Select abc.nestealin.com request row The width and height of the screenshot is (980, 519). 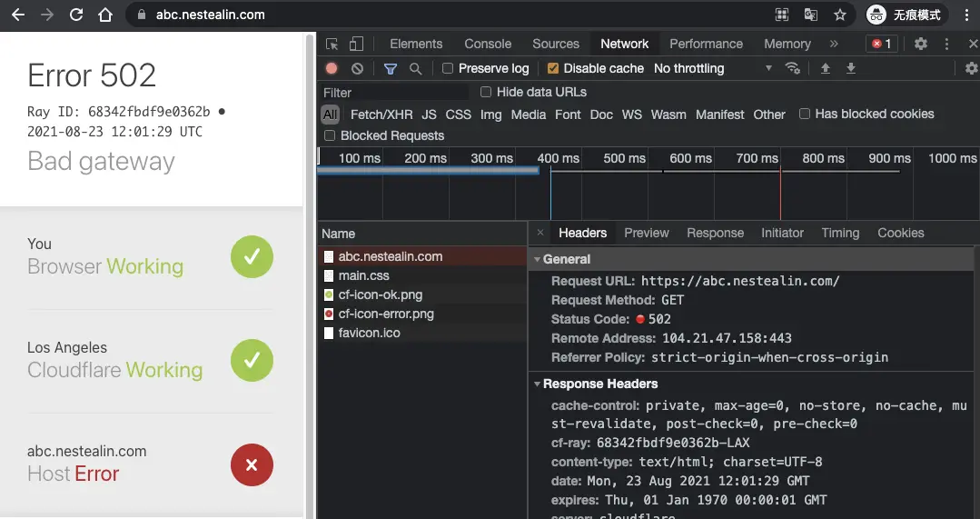422,256
